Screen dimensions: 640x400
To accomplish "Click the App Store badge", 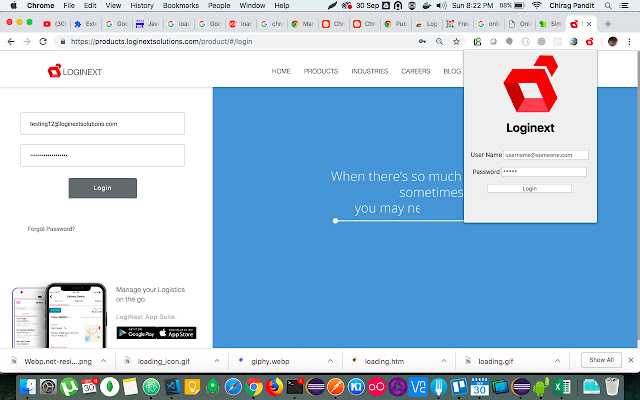I will 176,333.
